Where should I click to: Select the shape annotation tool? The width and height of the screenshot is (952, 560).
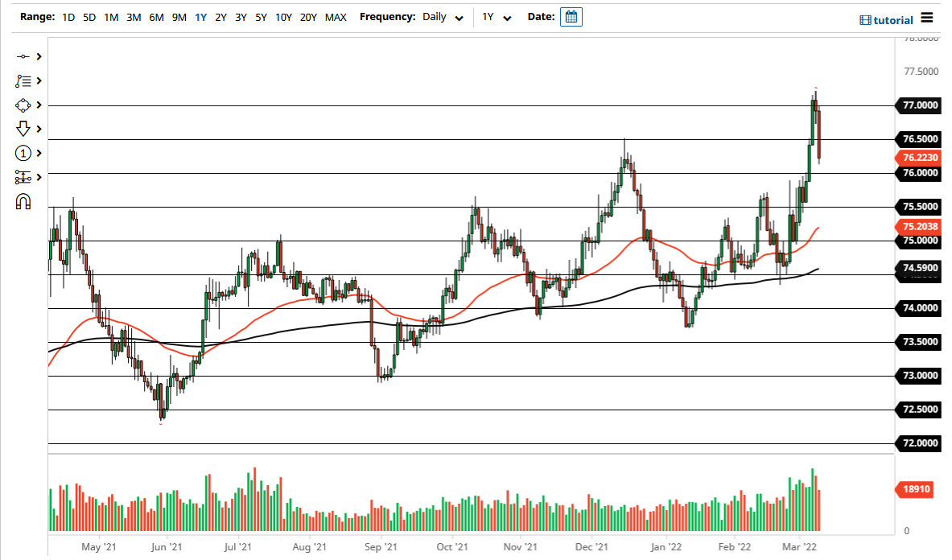click(23, 105)
